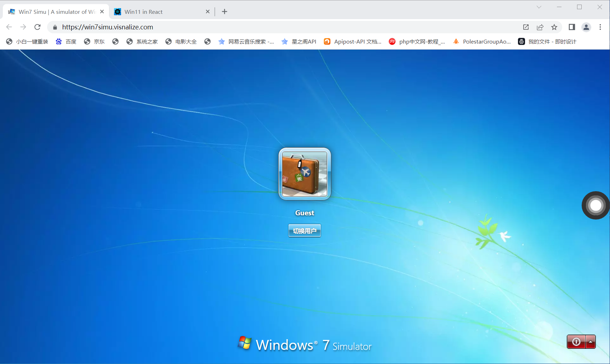View site security info via lock icon
Image resolution: width=610 pixels, height=364 pixels.
tap(55, 27)
